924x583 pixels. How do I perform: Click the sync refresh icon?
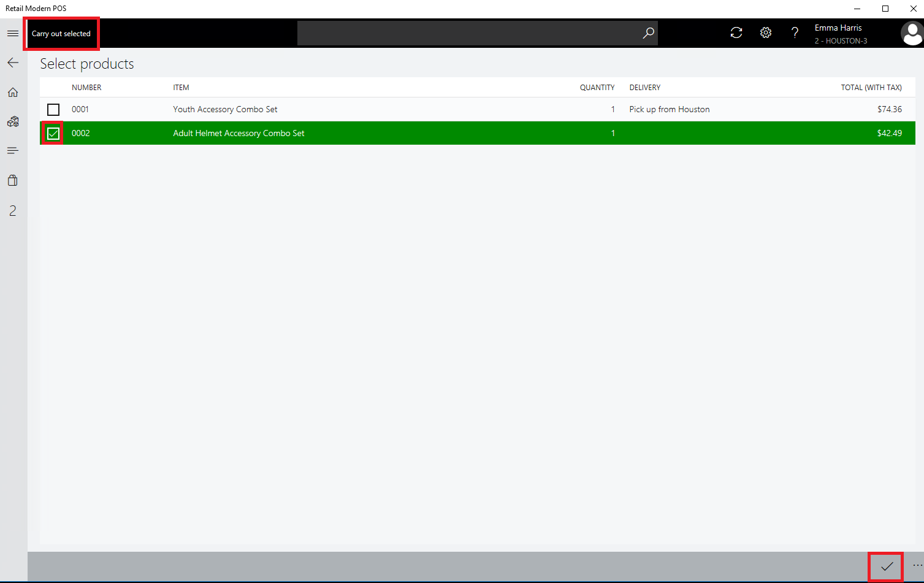(736, 33)
